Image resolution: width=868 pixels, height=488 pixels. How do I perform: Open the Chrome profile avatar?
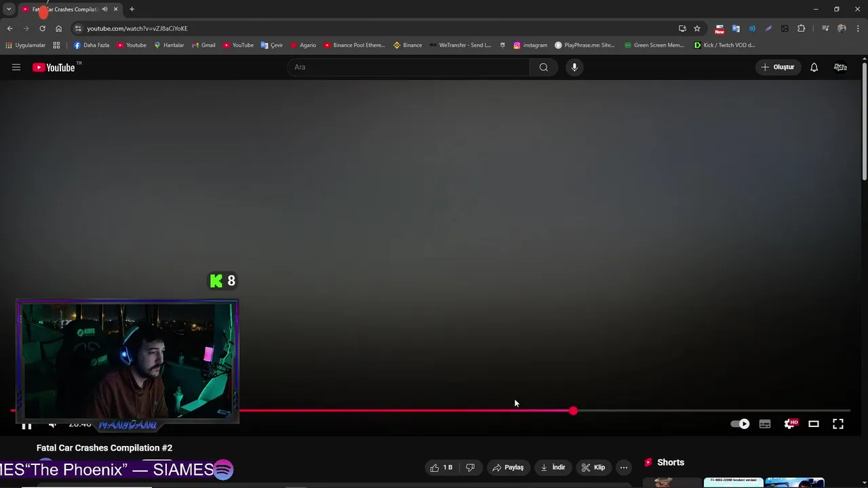coord(842,28)
